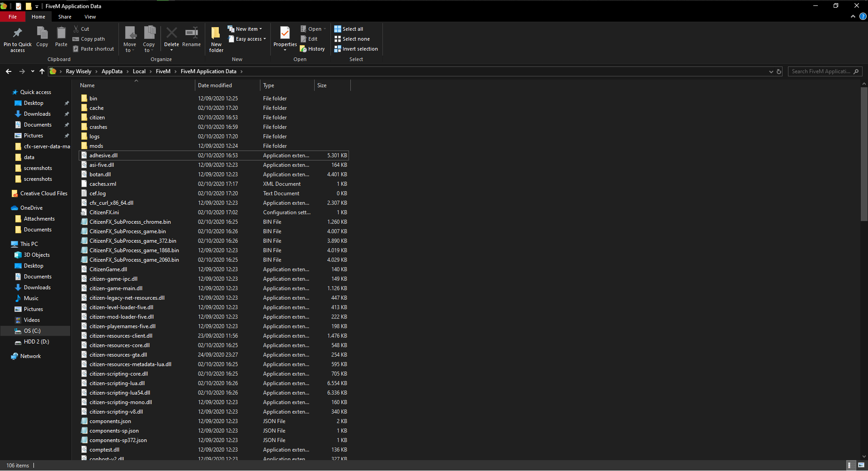Open the View ribbon tab
The image size is (868, 471).
[90, 17]
